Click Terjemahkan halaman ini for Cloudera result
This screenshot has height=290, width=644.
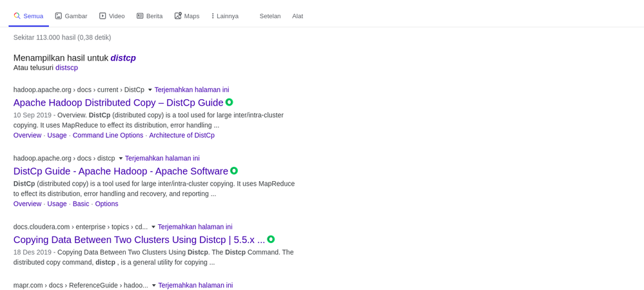click(195, 227)
